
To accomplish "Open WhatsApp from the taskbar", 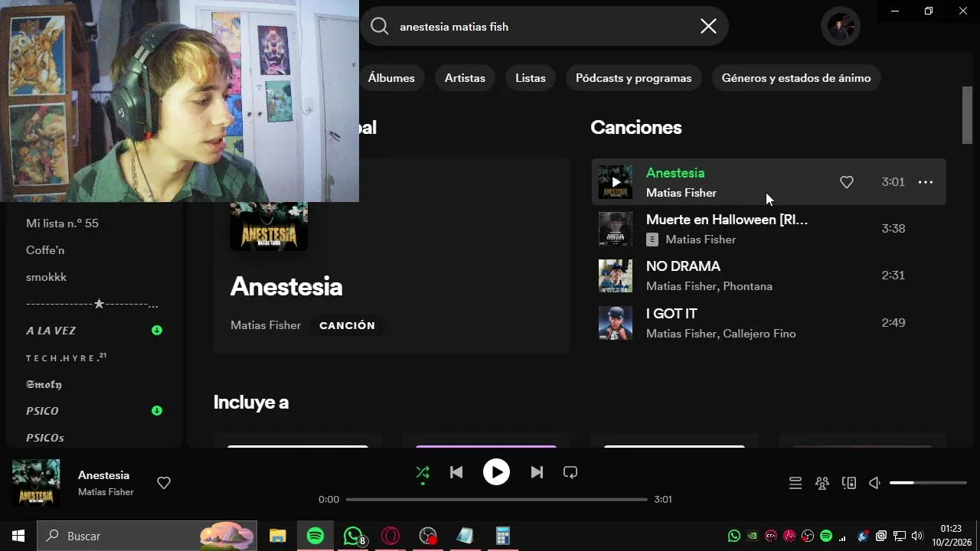I will pos(354,536).
